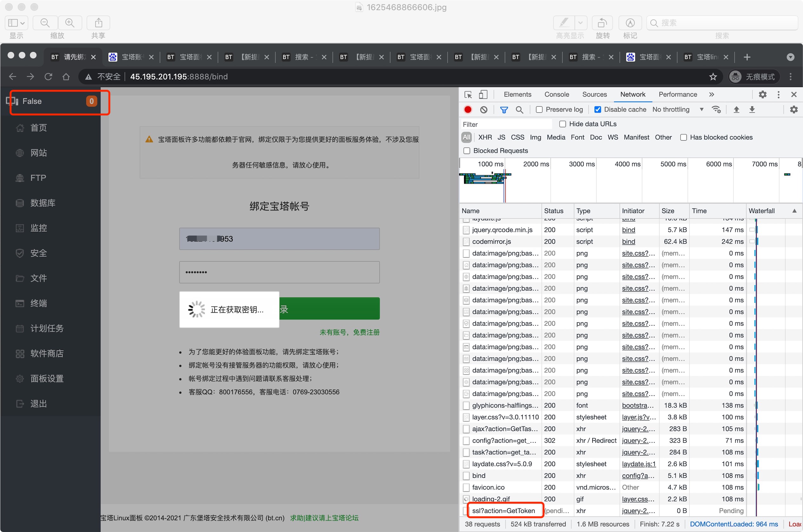Filter requests by JS type

click(501, 137)
